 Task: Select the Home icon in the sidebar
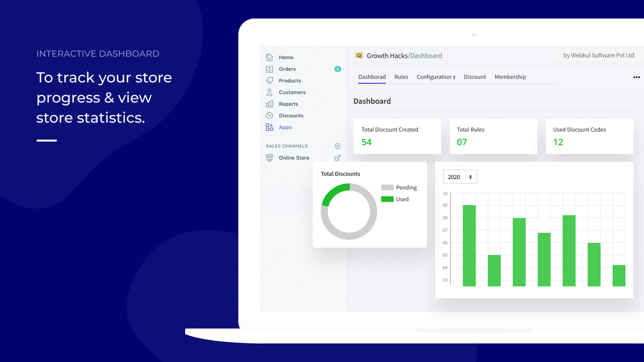click(x=270, y=57)
